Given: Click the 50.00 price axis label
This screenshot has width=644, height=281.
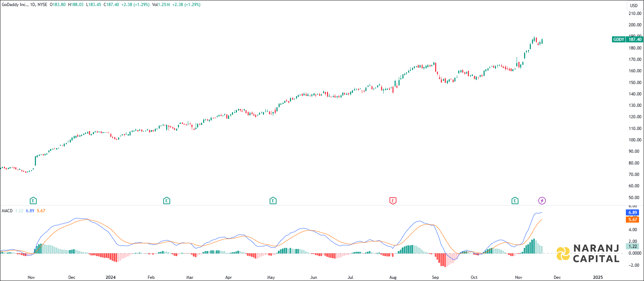Looking at the screenshot, I should 635,198.
